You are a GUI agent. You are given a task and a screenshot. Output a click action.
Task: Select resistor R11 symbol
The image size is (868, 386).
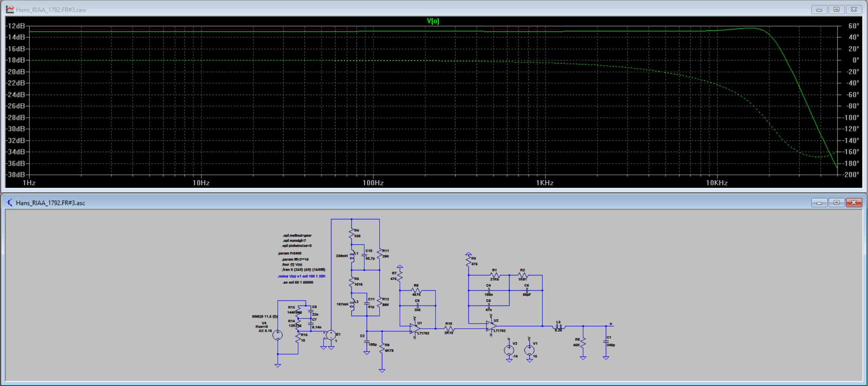(380, 253)
